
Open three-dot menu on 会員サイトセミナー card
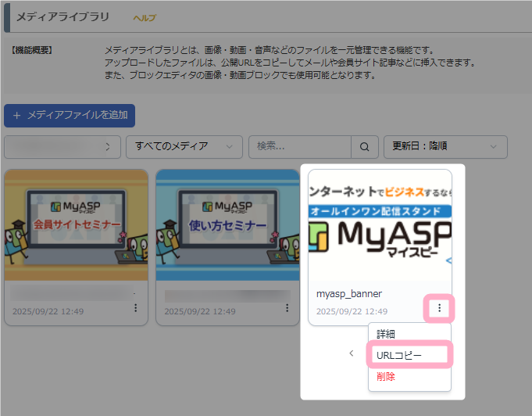point(135,308)
